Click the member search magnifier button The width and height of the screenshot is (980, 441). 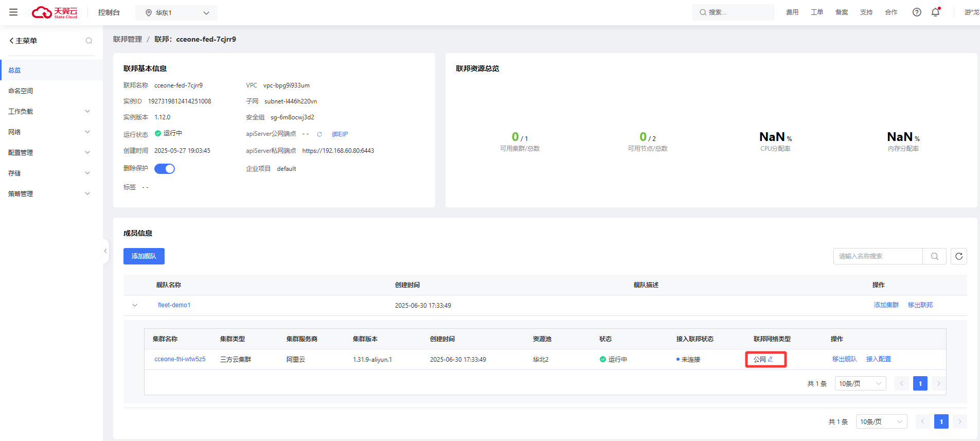tap(935, 256)
